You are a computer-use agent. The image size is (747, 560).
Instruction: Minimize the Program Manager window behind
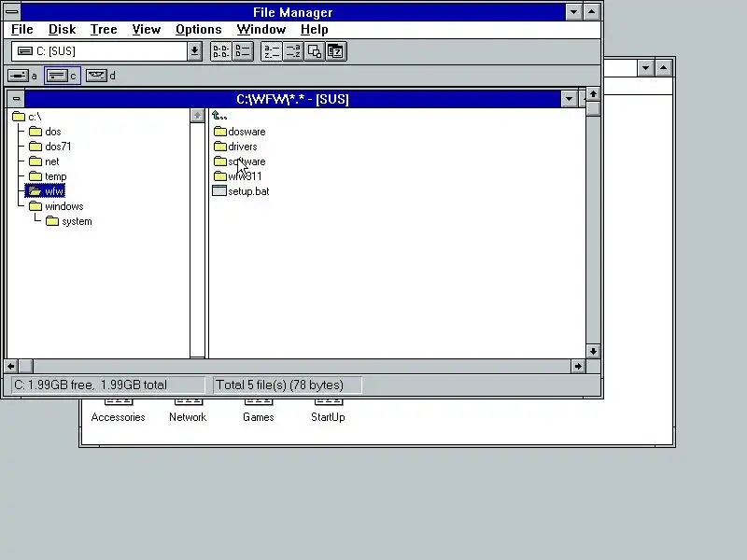645,67
